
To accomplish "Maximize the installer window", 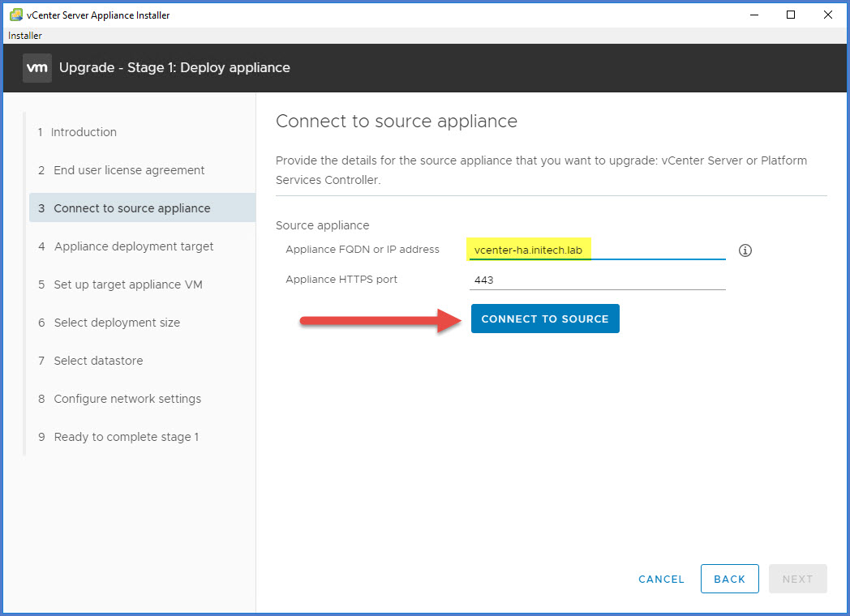I will [x=791, y=15].
